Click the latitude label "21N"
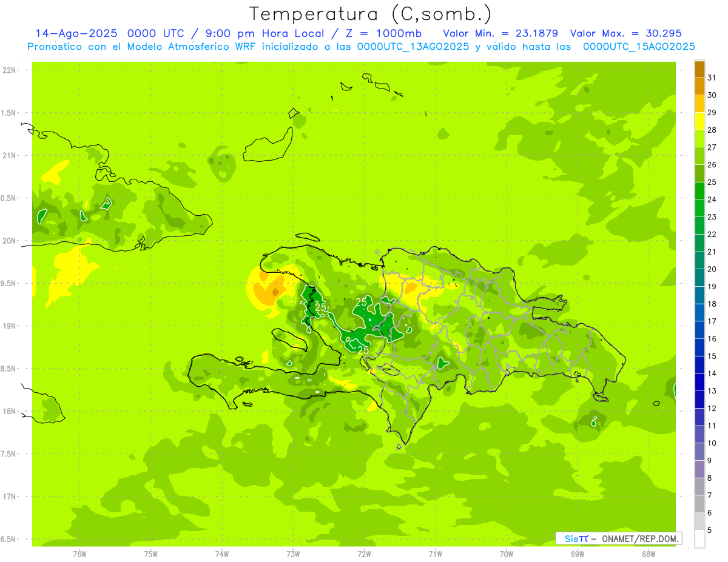Screen dimensions: 728x562 click(9, 156)
